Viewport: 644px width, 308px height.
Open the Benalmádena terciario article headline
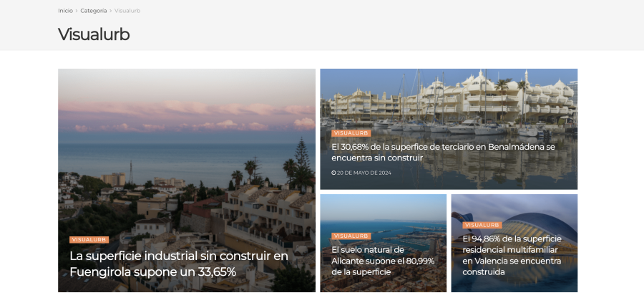443,152
